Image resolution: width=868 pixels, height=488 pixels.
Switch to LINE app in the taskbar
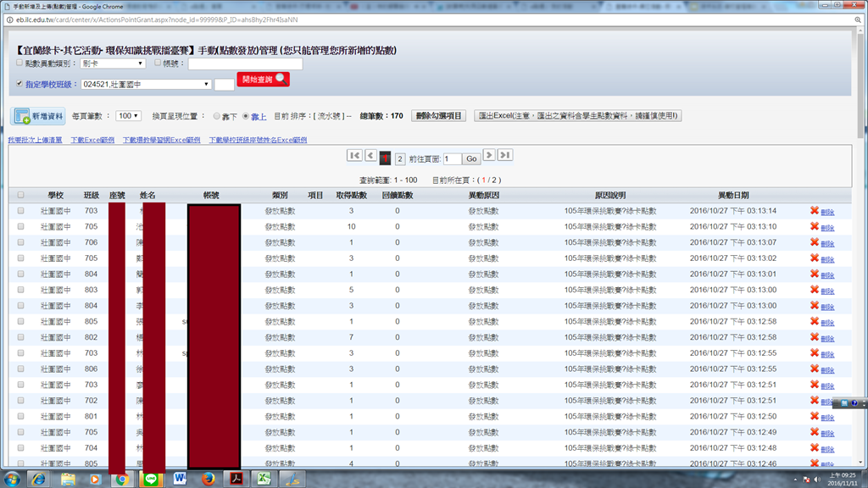(x=151, y=480)
